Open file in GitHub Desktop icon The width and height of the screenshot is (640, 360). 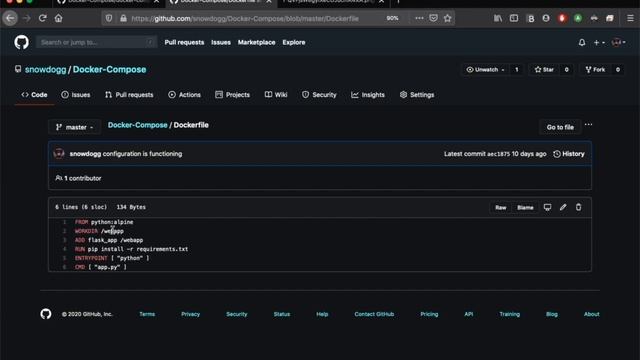point(547,207)
